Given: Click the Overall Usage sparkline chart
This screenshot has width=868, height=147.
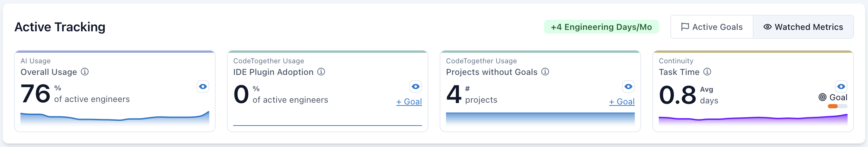Looking at the screenshot, I should 115,119.
